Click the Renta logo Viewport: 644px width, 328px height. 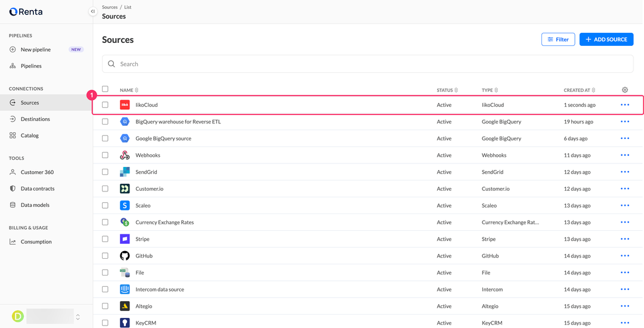(26, 11)
